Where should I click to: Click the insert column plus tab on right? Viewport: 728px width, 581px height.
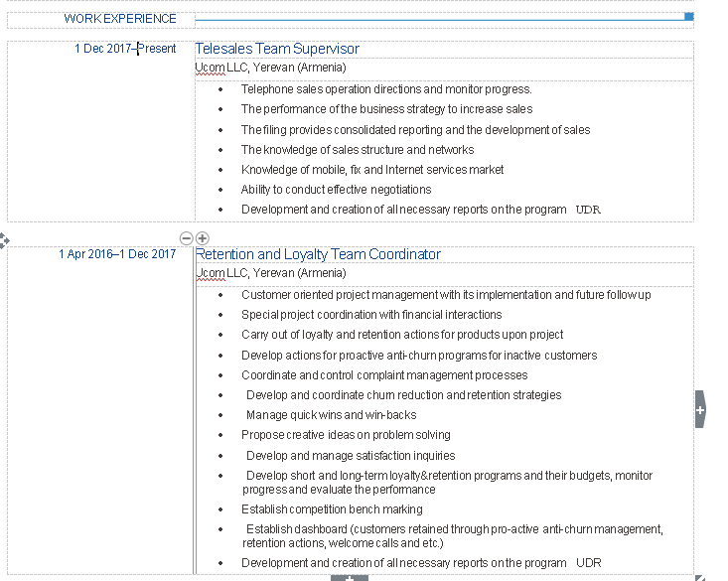700,409
